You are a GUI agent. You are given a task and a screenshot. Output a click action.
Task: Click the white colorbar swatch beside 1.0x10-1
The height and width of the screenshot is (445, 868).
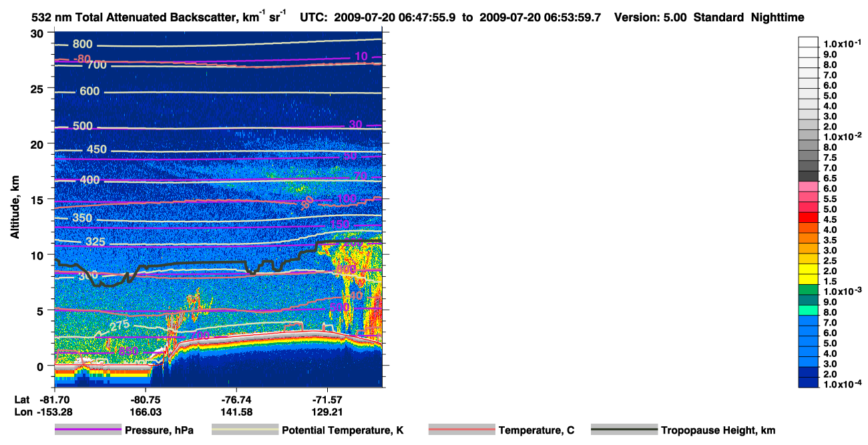click(808, 42)
